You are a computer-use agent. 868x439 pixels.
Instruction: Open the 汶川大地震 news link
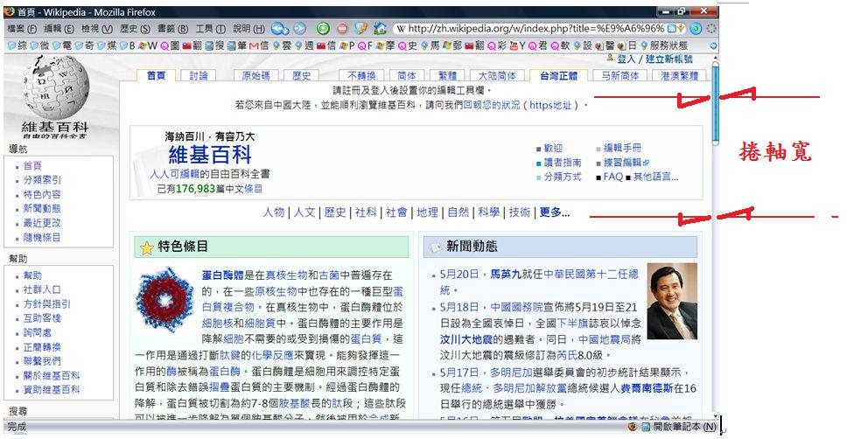466,339
